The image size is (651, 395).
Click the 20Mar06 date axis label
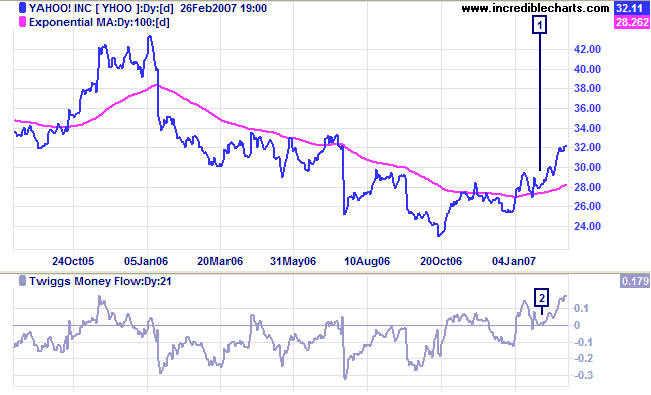[220, 261]
